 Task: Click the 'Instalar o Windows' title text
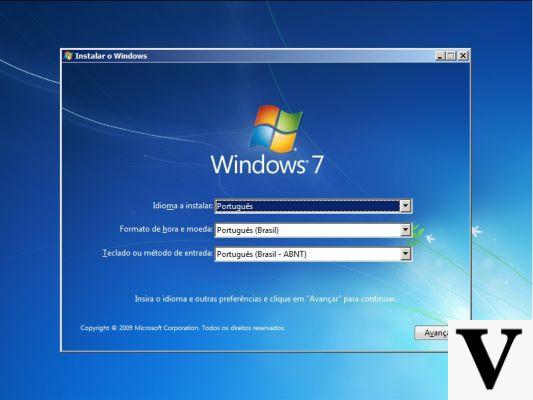[x=111, y=56]
